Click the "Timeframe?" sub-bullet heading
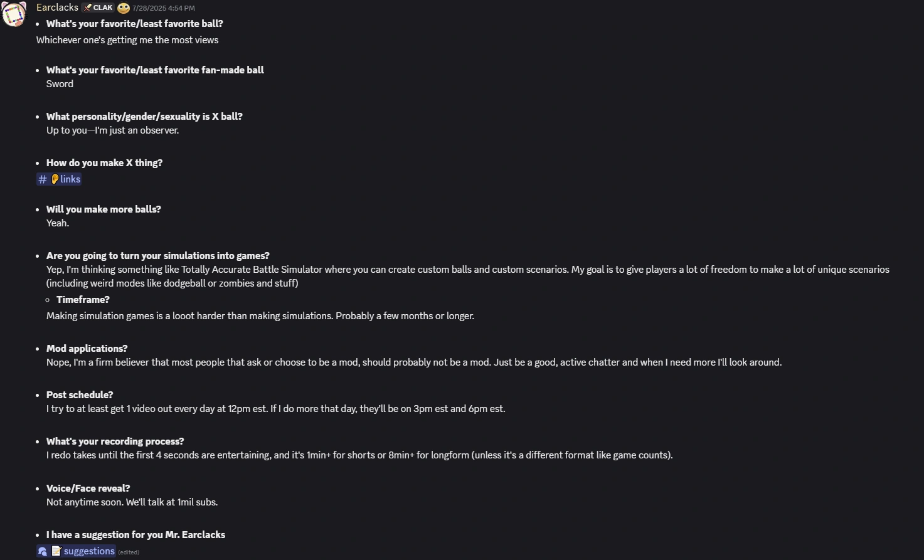The width and height of the screenshot is (924, 560). pos(83,300)
